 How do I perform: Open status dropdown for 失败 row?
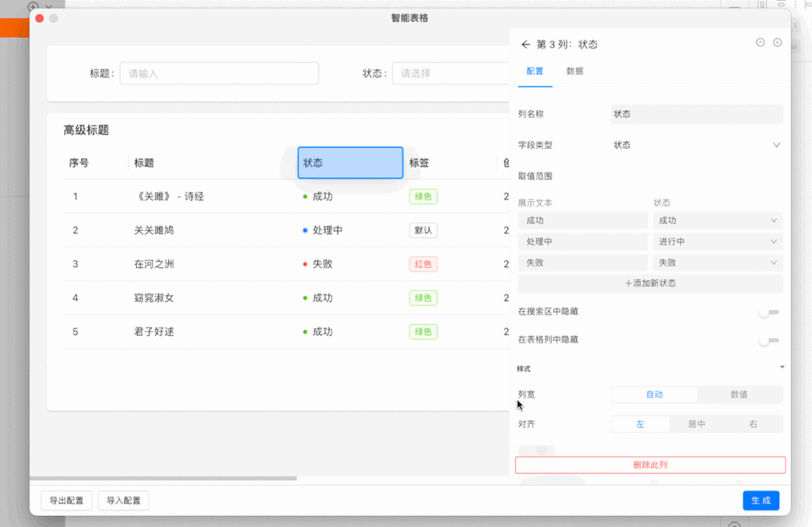click(718, 263)
